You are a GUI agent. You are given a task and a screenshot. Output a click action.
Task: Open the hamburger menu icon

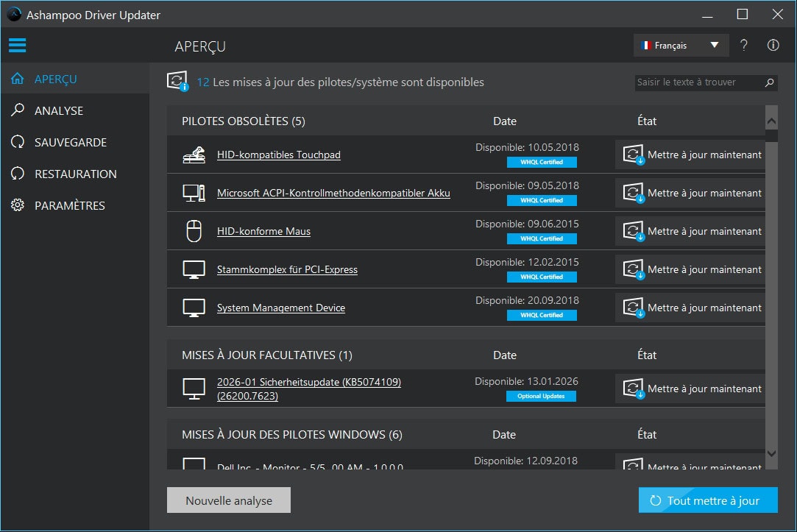18,45
